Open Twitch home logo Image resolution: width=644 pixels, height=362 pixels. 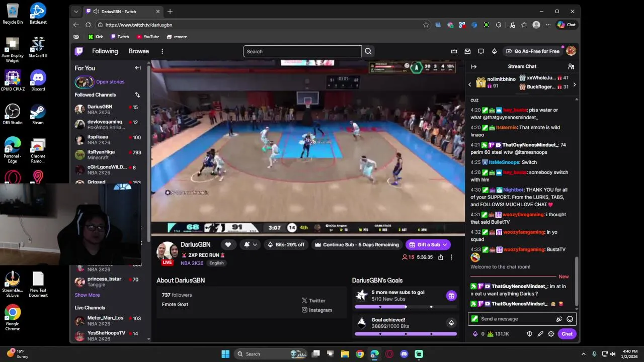point(79,51)
